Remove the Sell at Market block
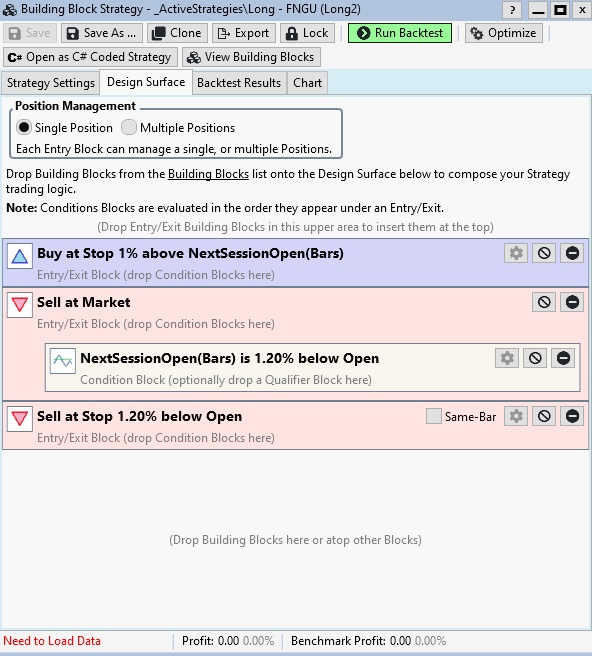The height and width of the screenshot is (656, 592). (572, 302)
